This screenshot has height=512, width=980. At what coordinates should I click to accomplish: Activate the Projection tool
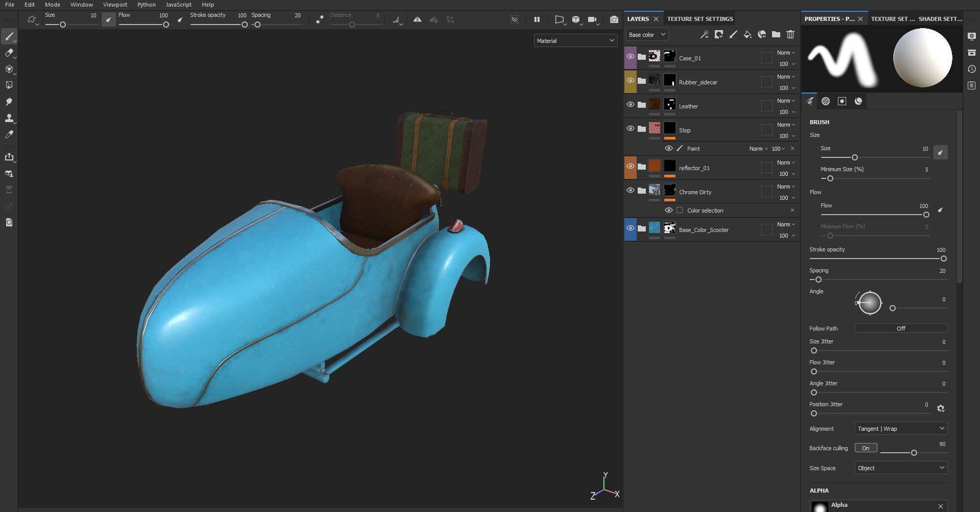(x=10, y=70)
